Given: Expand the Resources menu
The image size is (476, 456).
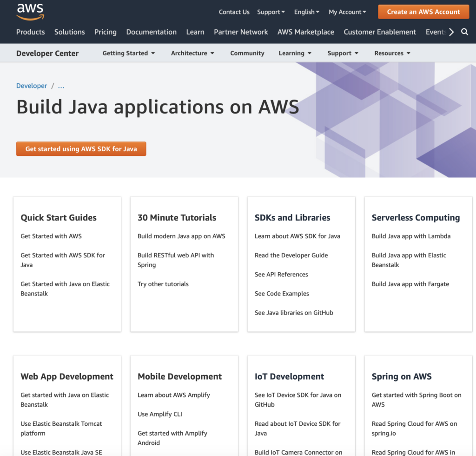Looking at the screenshot, I should click(392, 53).
